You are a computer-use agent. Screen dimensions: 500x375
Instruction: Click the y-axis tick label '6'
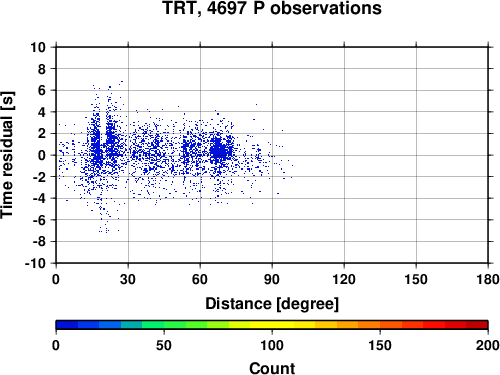coord(42,90)
